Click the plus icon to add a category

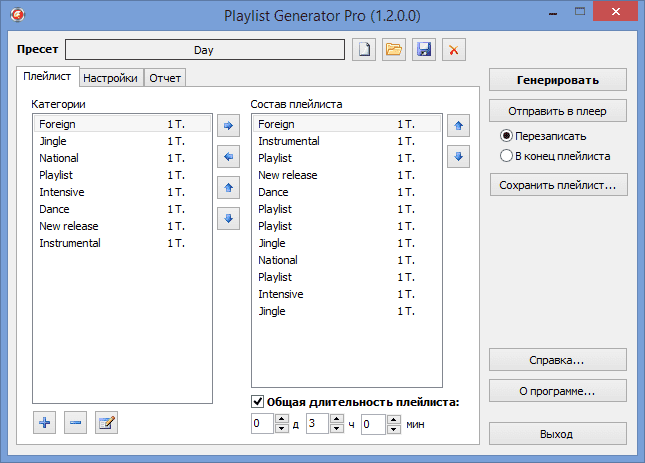click(44, 423)
